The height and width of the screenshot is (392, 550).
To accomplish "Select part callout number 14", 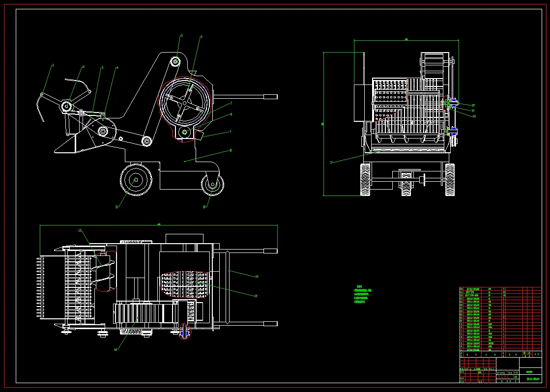I will click(x=257, y=276).
